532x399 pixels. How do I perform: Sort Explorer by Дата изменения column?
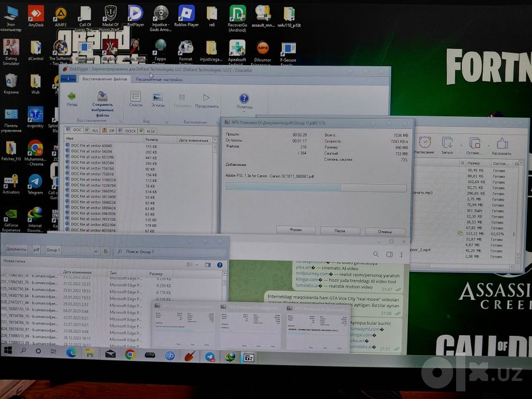pos(77,272)
